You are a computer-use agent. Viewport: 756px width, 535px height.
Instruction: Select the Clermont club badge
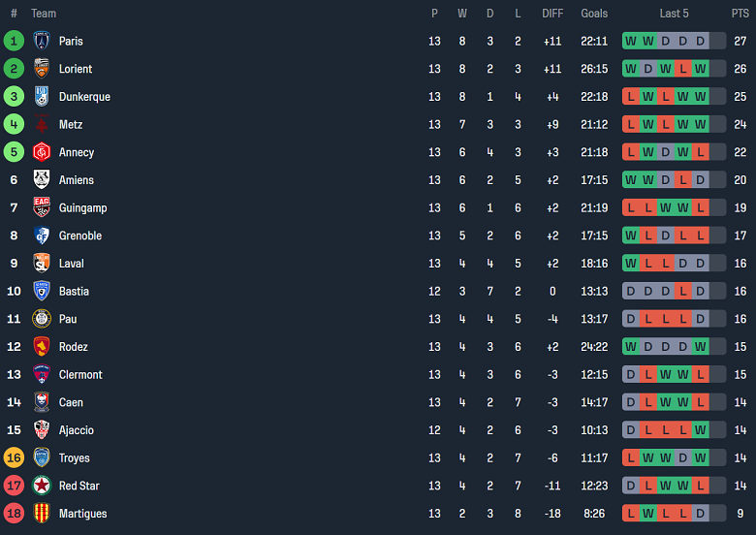pos(42,374)
